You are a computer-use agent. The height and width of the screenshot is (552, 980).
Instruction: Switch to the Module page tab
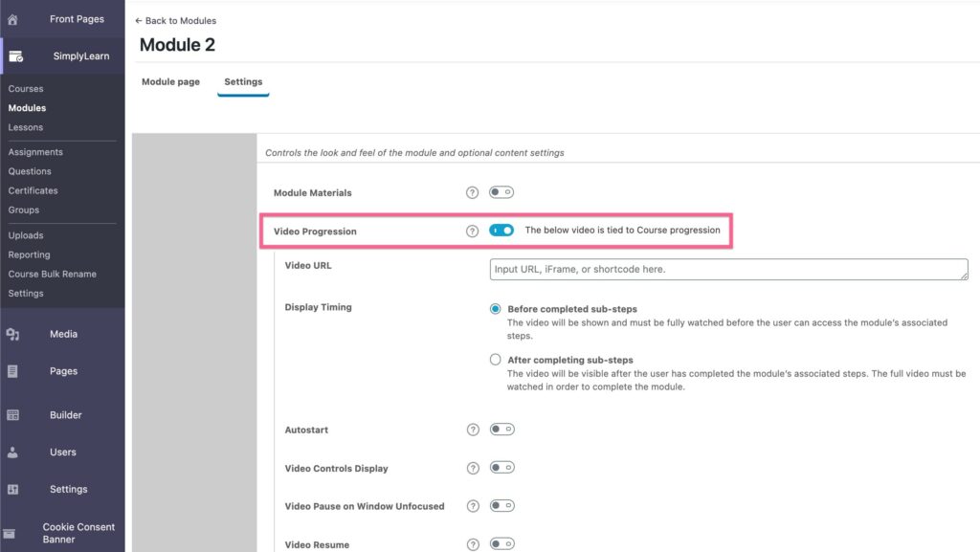(170, 82)
